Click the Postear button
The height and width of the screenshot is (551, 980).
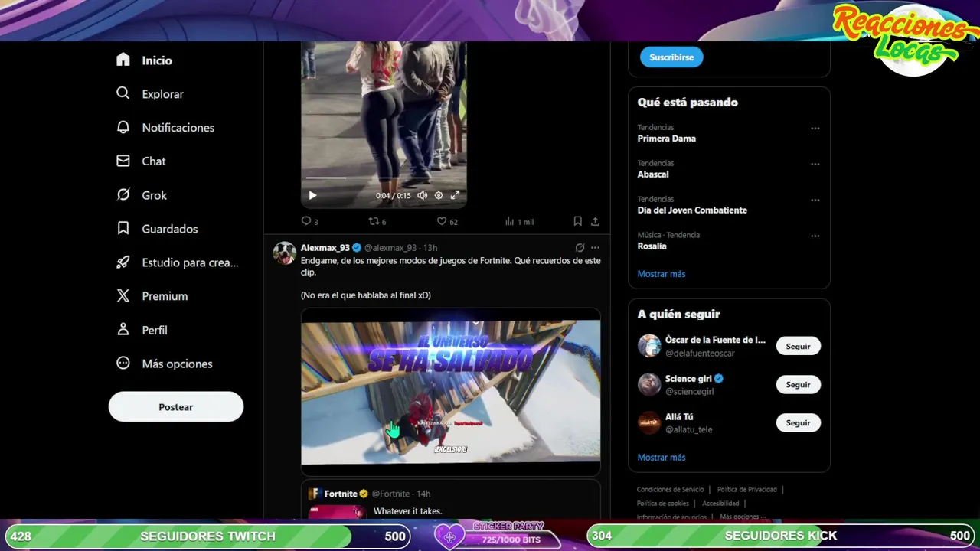pos(176,406)
